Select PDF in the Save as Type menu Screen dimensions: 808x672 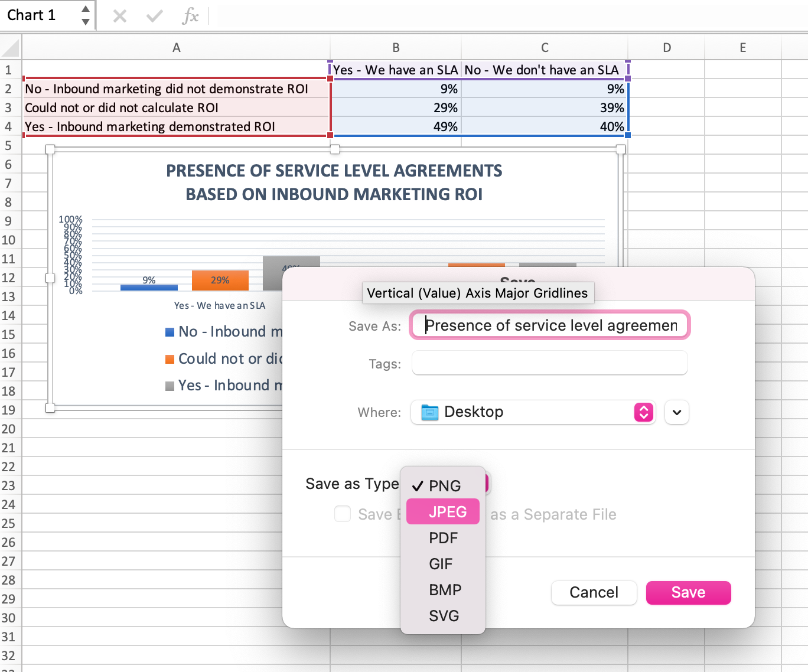tap(443, 538)
